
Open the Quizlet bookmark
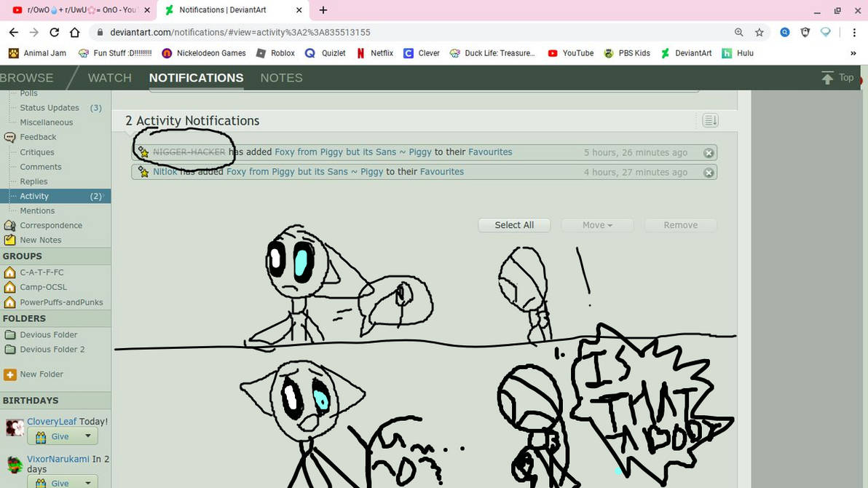325,53
